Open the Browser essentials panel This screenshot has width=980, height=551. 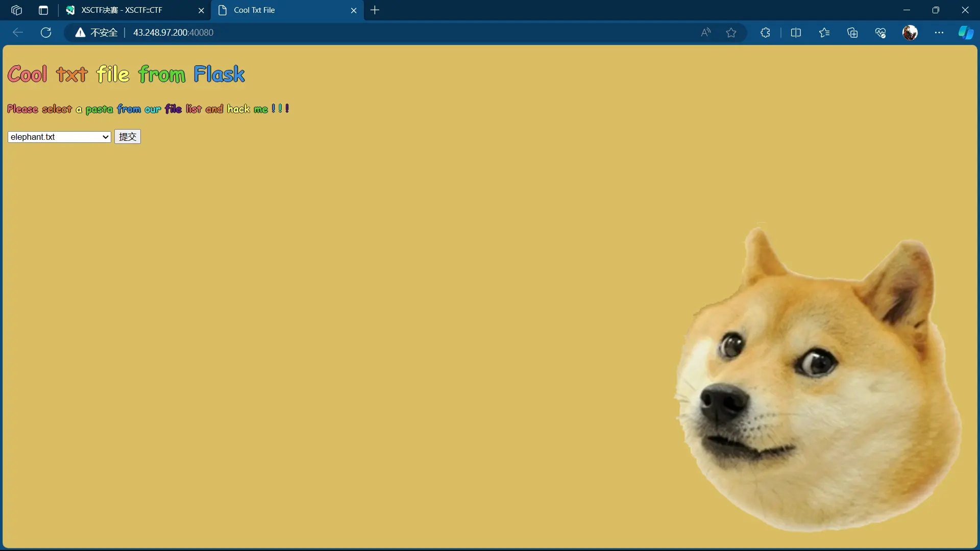coord(880,32)
